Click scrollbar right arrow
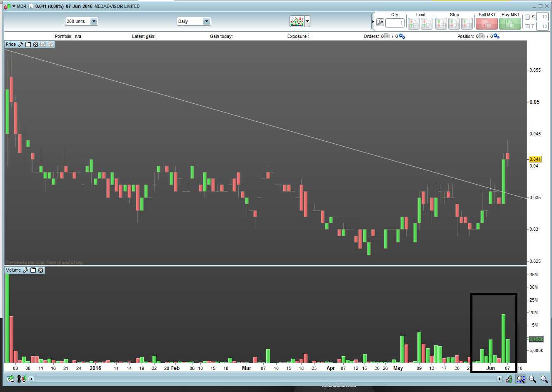This screenshot has width=552, height=392. (500, 379)
